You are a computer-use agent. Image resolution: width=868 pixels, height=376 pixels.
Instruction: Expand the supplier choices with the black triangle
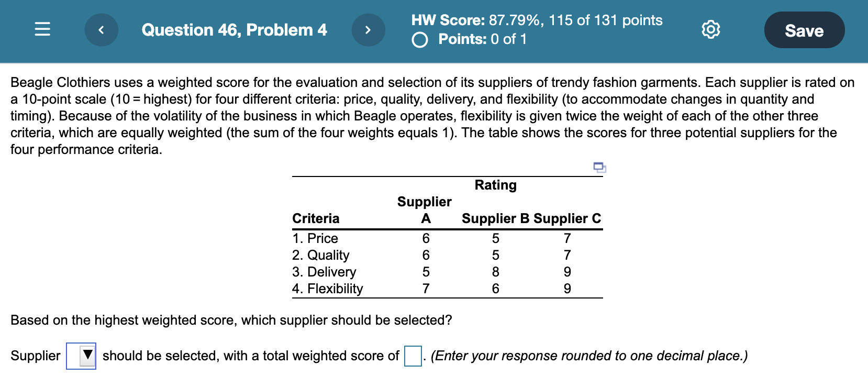click(86, 356)
